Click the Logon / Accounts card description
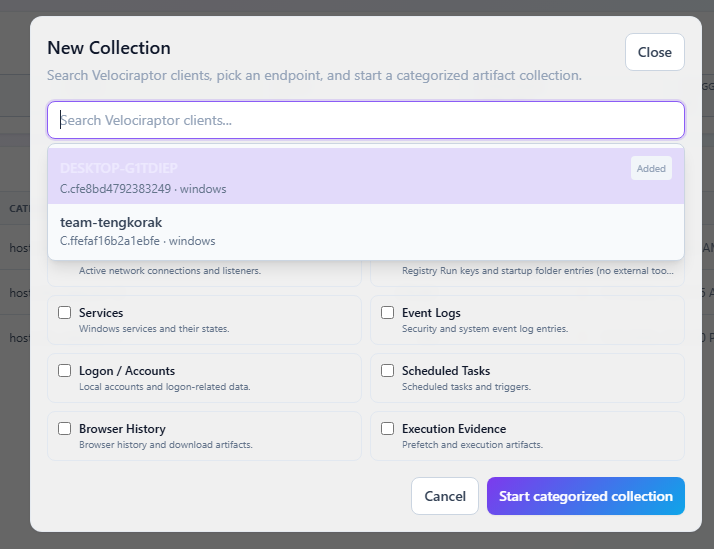Image resolution: width=714 pixels, height=549 pixels. [x=165, y=386]
